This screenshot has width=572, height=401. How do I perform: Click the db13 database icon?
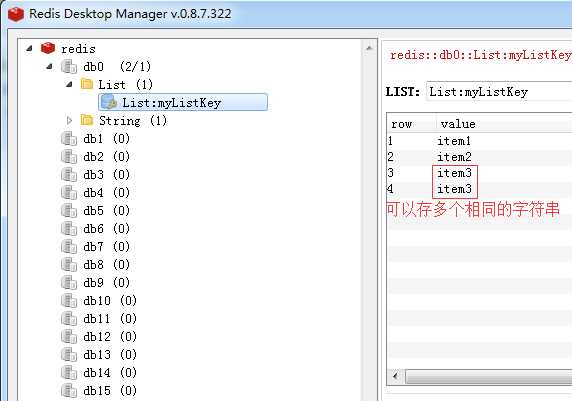coord(69,355)
